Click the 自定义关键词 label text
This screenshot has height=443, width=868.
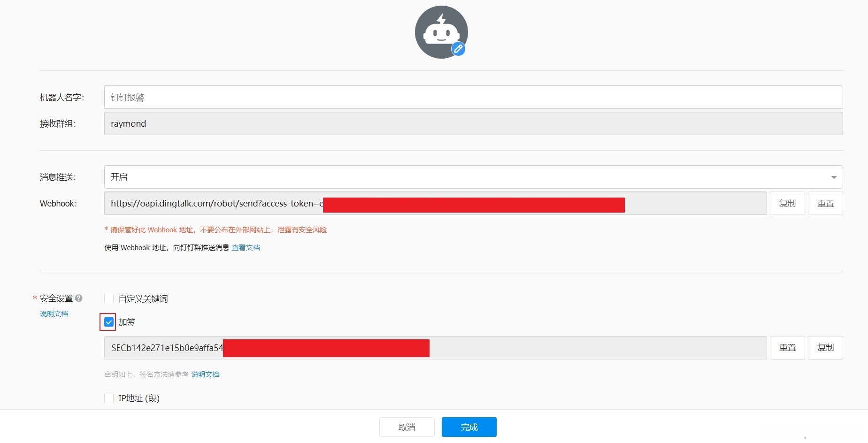(x=143, y=299)
